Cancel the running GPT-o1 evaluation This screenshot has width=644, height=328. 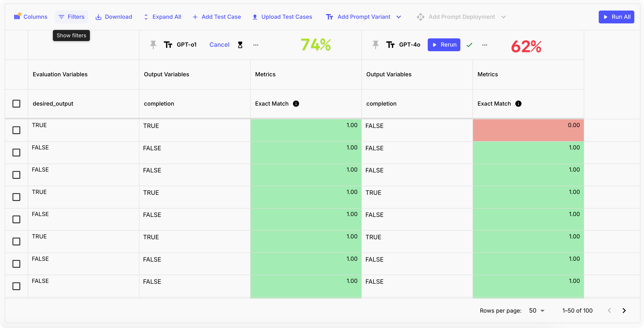(x=219, y=45)
